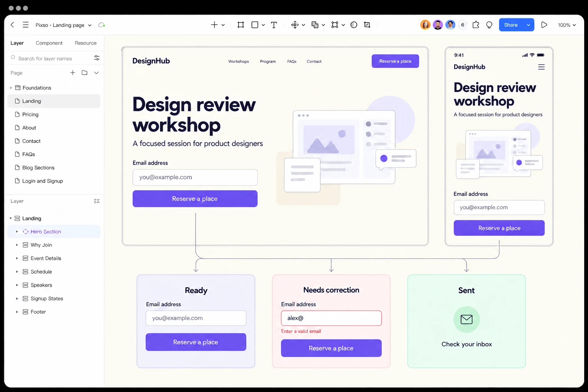588x392 pixels.
Task: Open the Blog Sections page
Action: click(x=54, y=168)
